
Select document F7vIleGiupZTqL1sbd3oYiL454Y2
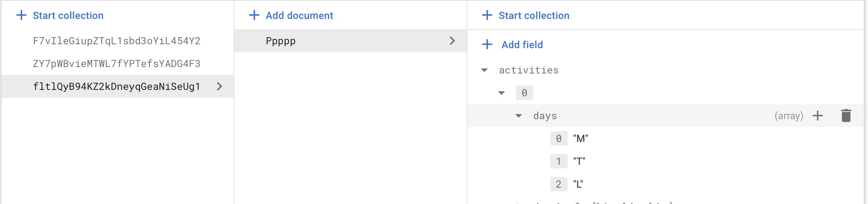(116, 41)
